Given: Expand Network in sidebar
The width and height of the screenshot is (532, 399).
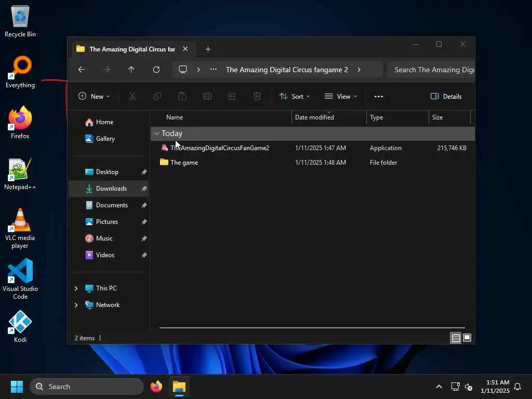Looking at the screenshot, I should (76, 305).
